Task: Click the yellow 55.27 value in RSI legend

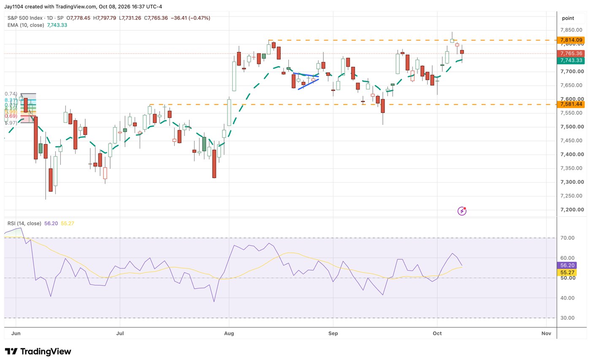Action: pyautogui.click(x=68, y=223)
